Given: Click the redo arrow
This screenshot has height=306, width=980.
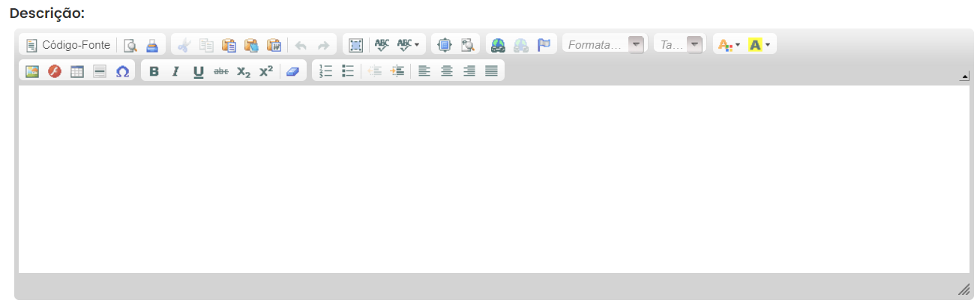Looking at the screenshot, I should (x=323, y=45).
